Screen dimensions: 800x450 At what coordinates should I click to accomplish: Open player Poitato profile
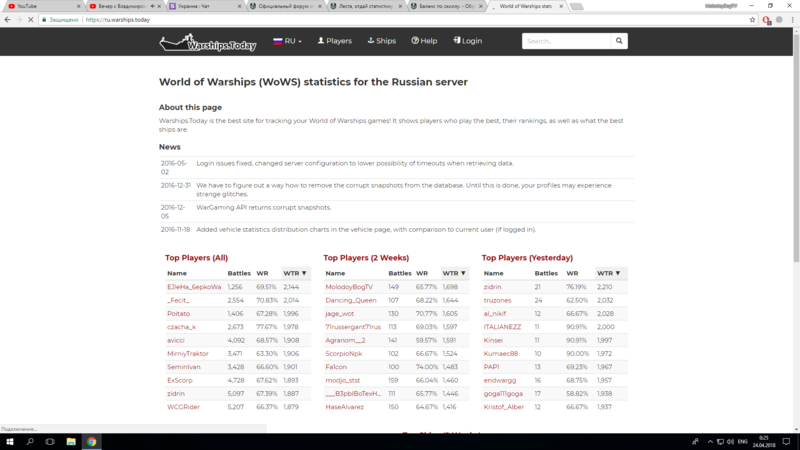tap(178, 313)
